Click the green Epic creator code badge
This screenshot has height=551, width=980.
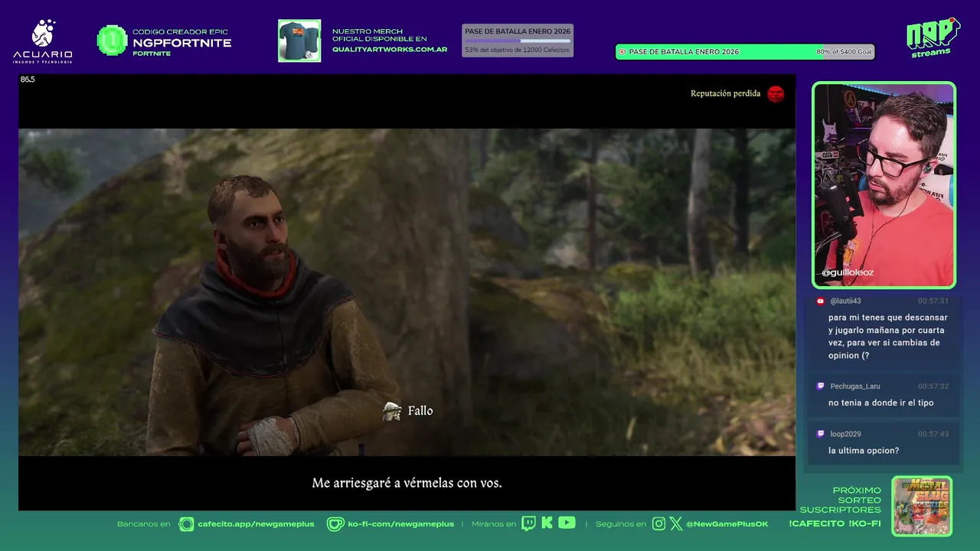112,41
